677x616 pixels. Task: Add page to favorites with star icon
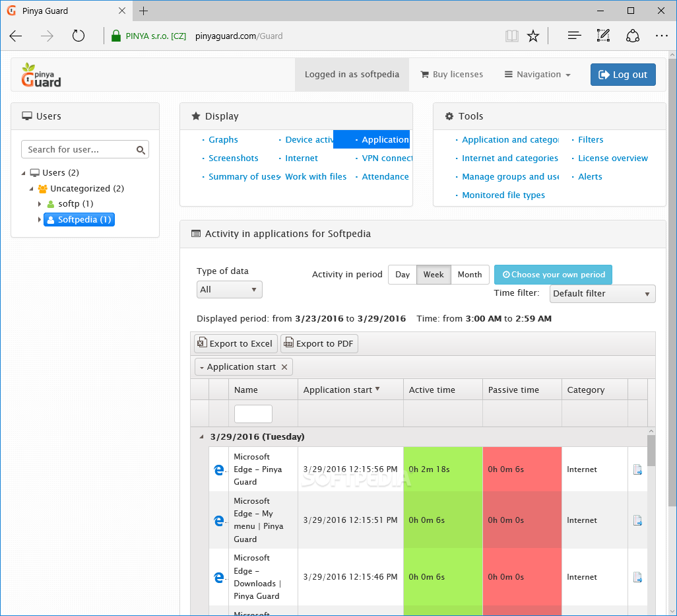click(x=533, y=36)
